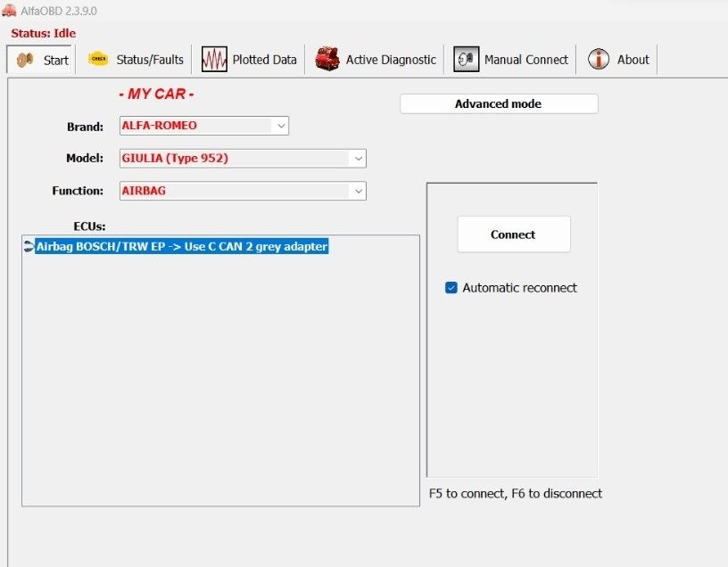728x567 pixels.
Task: Click the AlfaOBD app icon in title bar
Action: pyautogui.click(x=9, y=10)
